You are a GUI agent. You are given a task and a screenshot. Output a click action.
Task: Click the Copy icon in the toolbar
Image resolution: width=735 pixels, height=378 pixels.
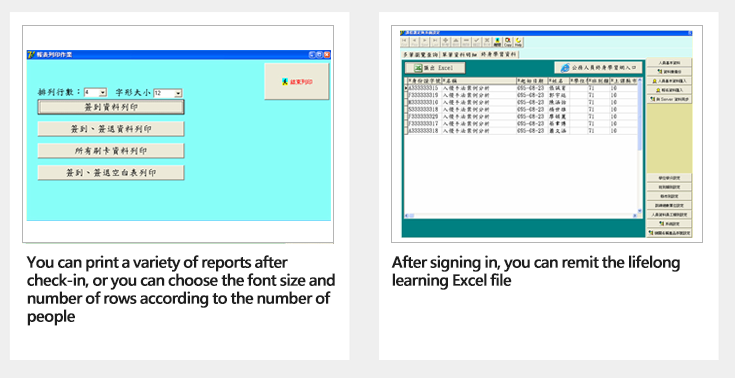pyautogui.click(x=508, y=40)
